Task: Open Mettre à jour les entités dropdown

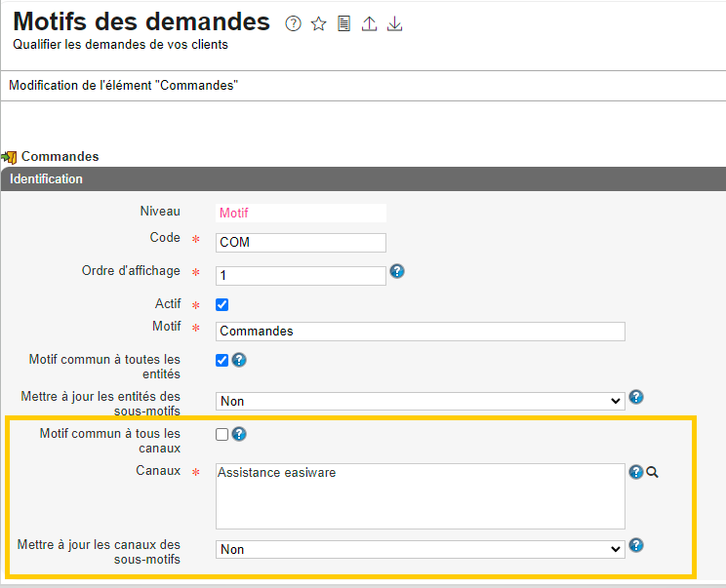Action: pos(420,401)
